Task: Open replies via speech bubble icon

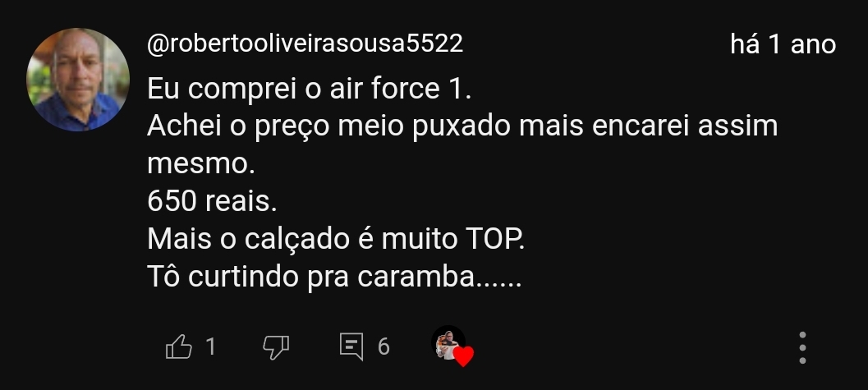Action: tap(351, 346)
